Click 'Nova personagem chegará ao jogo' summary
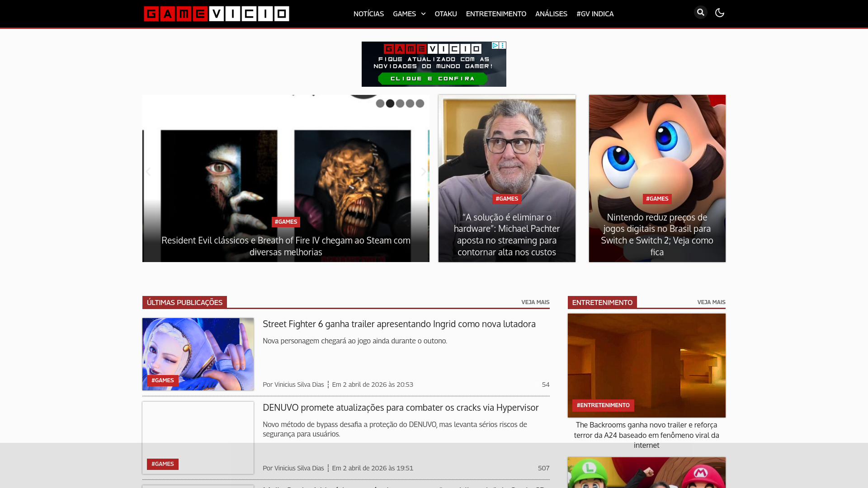868x488 pixels. pos(355,341)
